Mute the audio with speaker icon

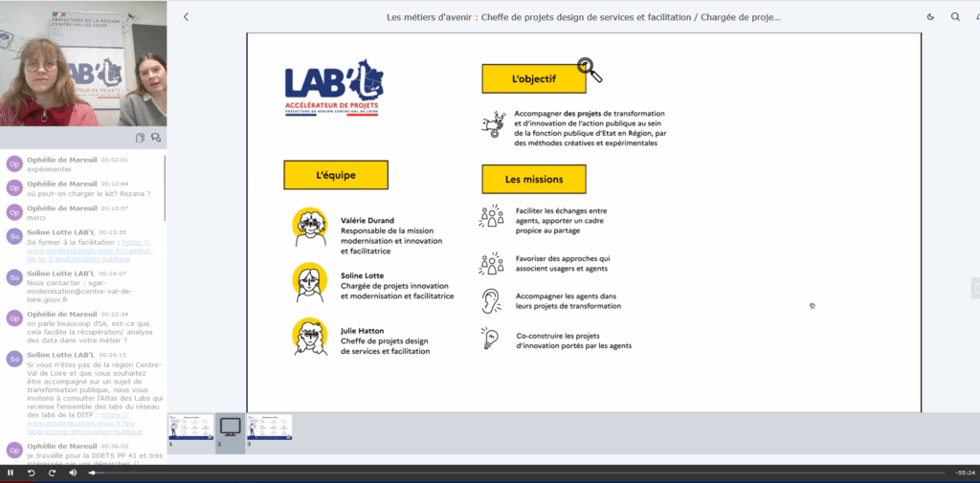(x=73, y=473)
